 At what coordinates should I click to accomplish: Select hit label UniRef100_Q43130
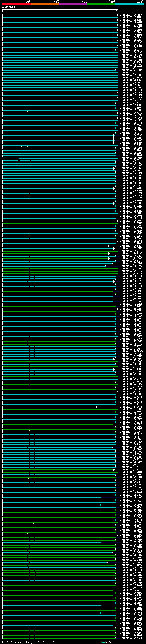131,37
